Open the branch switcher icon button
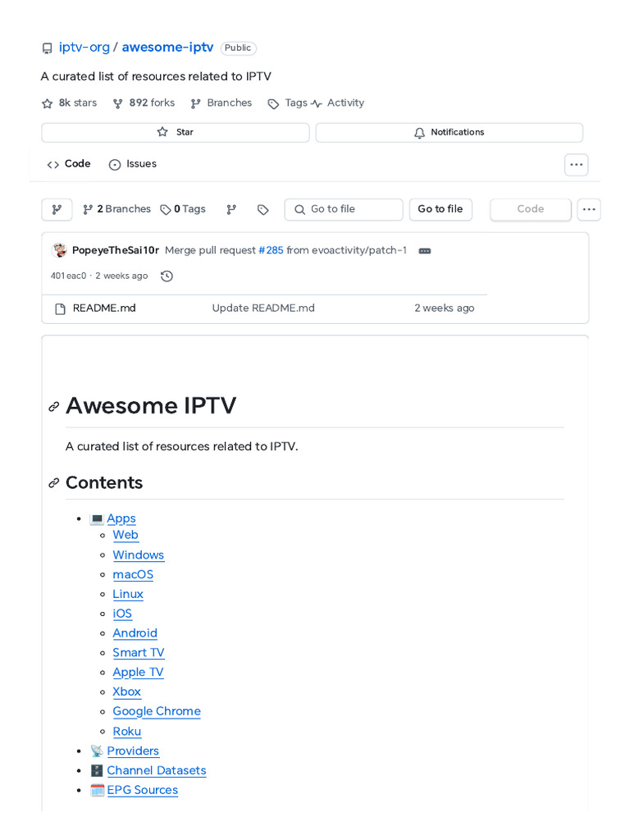The image size is (630, 840). (x=57, y=209)
